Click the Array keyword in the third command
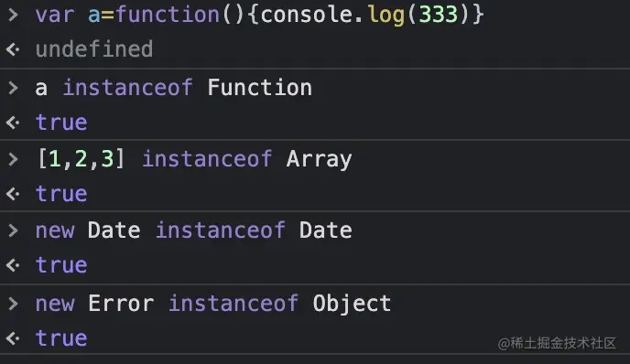The height and width of the screenshot is (364, 630). point(319,159)
